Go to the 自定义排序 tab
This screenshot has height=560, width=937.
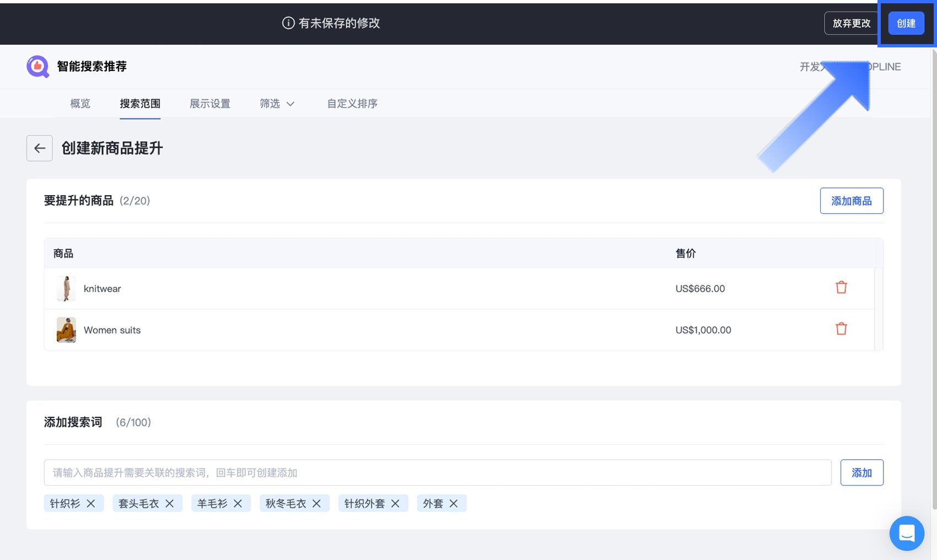[x=352, y=104]
